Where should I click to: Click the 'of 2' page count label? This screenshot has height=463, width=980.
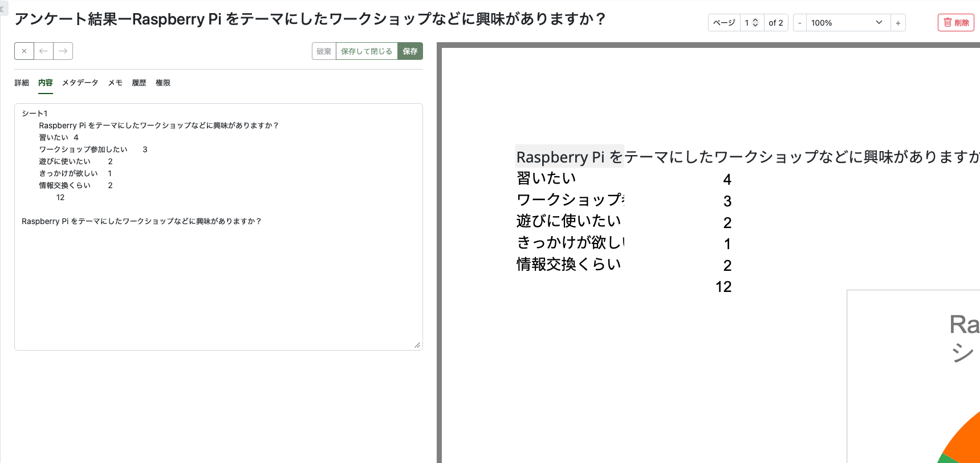click(776, 23)
